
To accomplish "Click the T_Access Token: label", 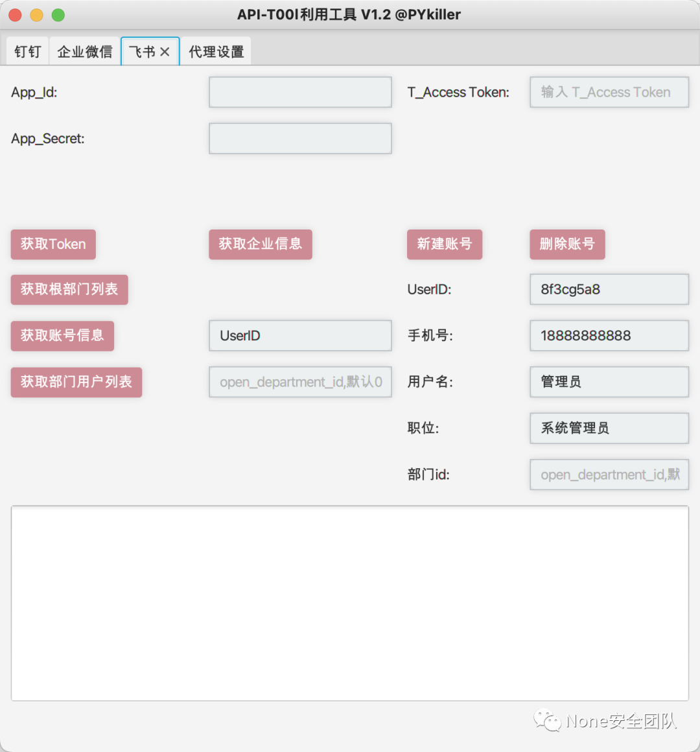I will pos(458,92).
